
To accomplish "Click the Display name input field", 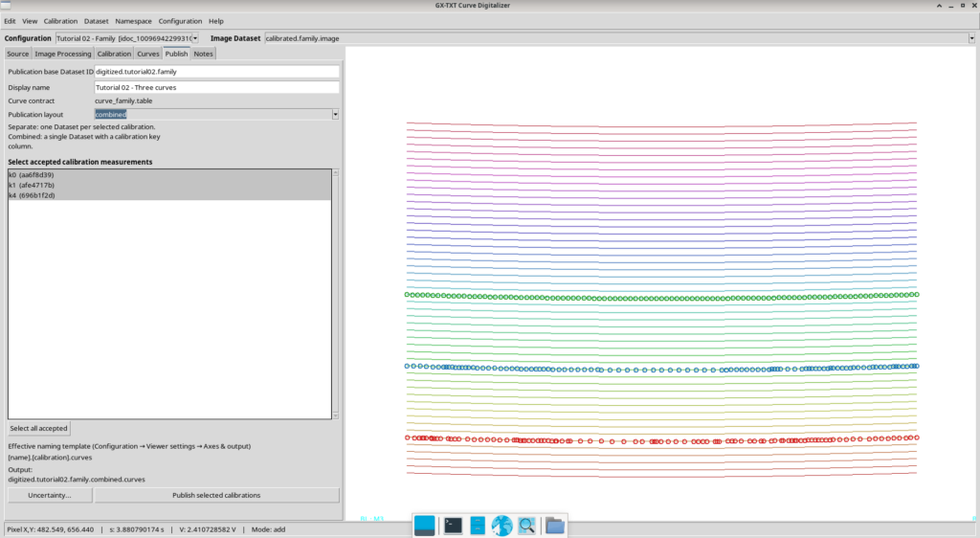I will (217, 87).
